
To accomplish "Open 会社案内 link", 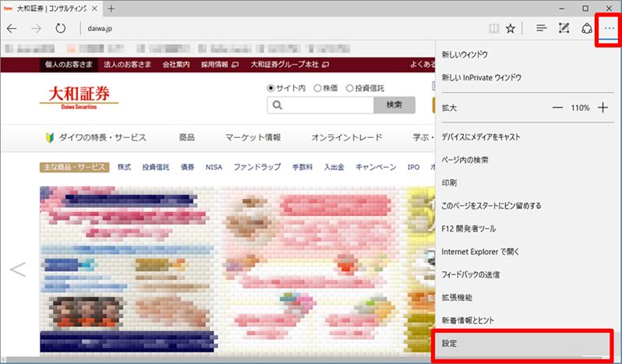I will click(176, 64).
